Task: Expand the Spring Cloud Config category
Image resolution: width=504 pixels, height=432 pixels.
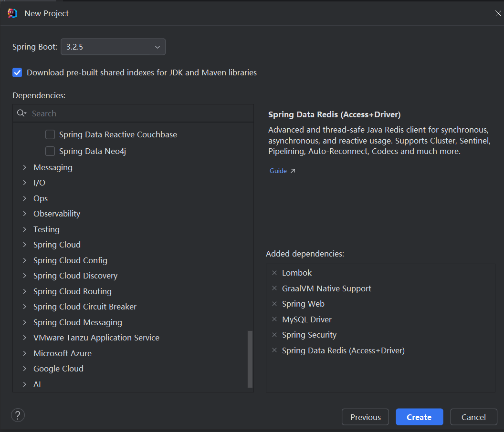Action: pyautogui.click(x=25, y=260)
